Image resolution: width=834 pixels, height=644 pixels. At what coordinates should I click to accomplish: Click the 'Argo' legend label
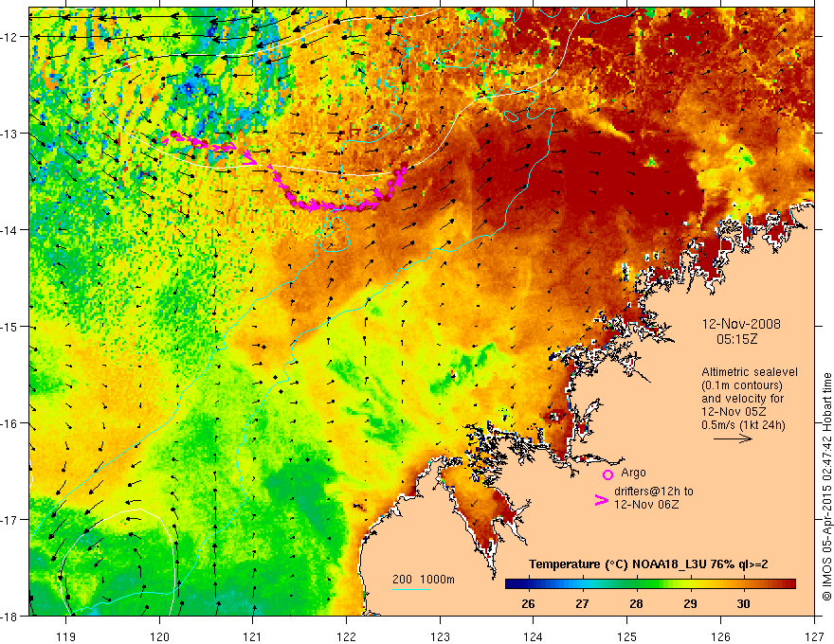tap(633, 473)
